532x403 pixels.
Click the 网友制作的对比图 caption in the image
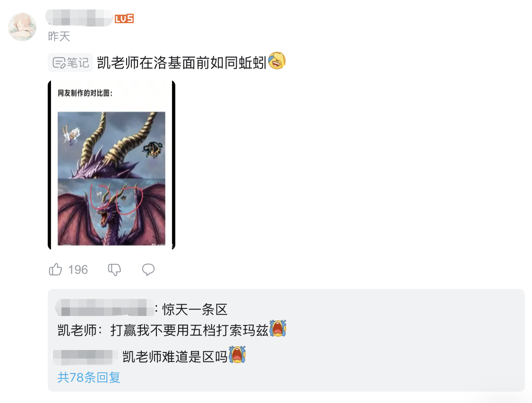coord(85,93)
